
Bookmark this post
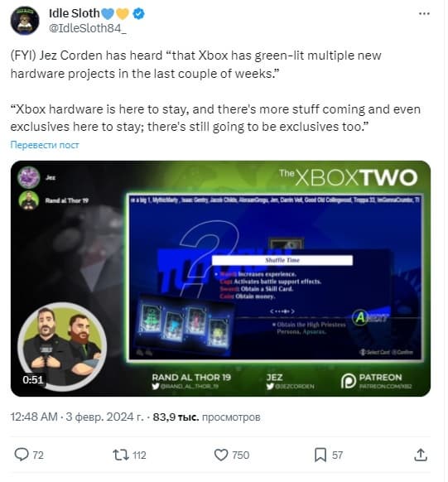320,455
